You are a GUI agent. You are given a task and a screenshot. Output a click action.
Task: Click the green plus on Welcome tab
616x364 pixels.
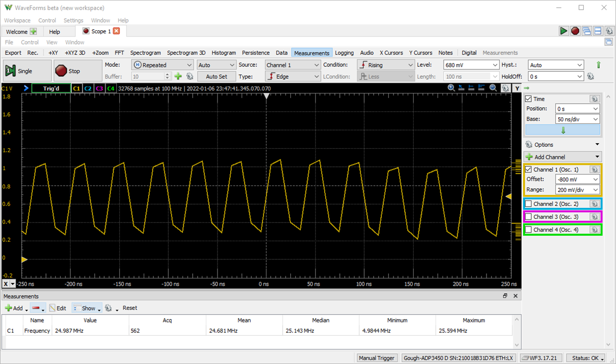(x=33, y=31)
